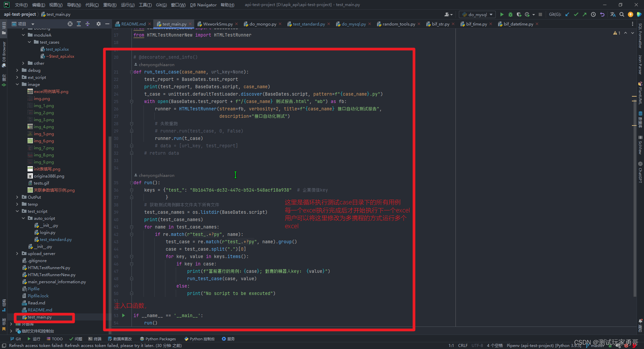644x349 pixels.
Task: Open Search Everywhere with the magnifier icon
Action: (x=622, y=14)
